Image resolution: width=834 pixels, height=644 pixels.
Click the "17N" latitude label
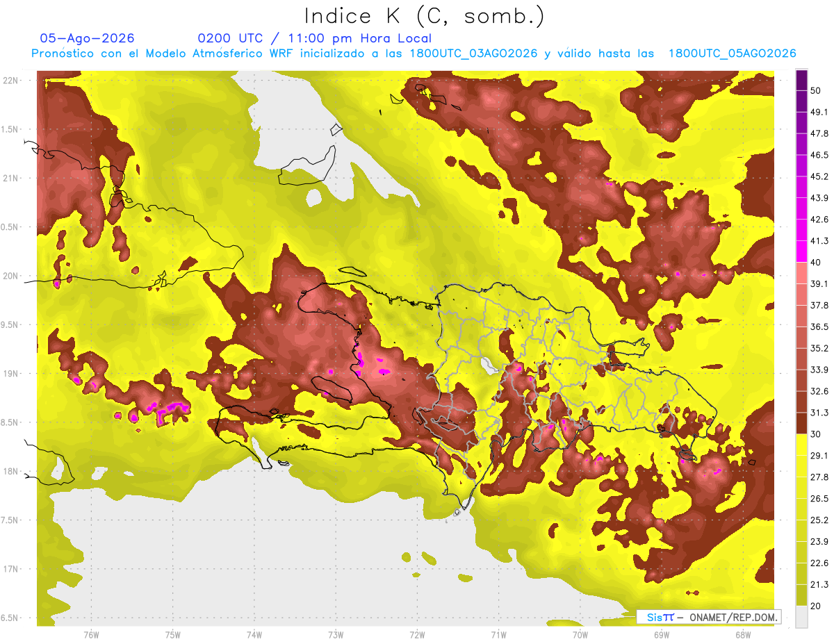click(10, 569)
